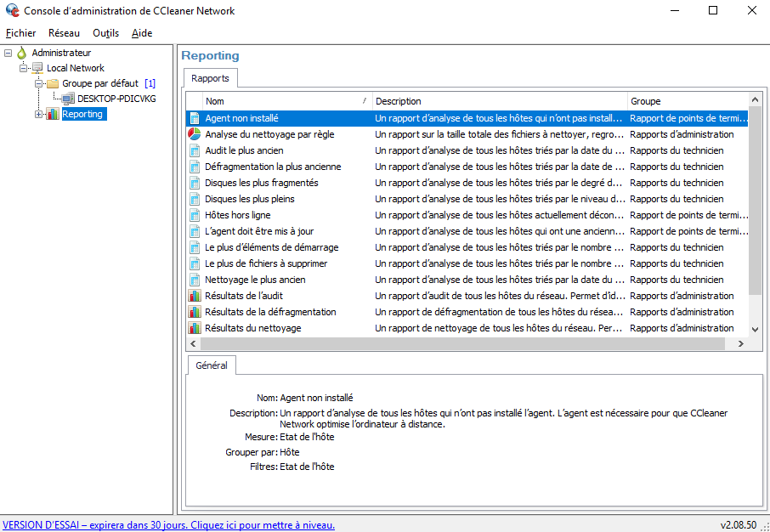Open the Aide menu
Image resolution: width=770 pixels, height=532 pixels.
(x=142, y=33)
